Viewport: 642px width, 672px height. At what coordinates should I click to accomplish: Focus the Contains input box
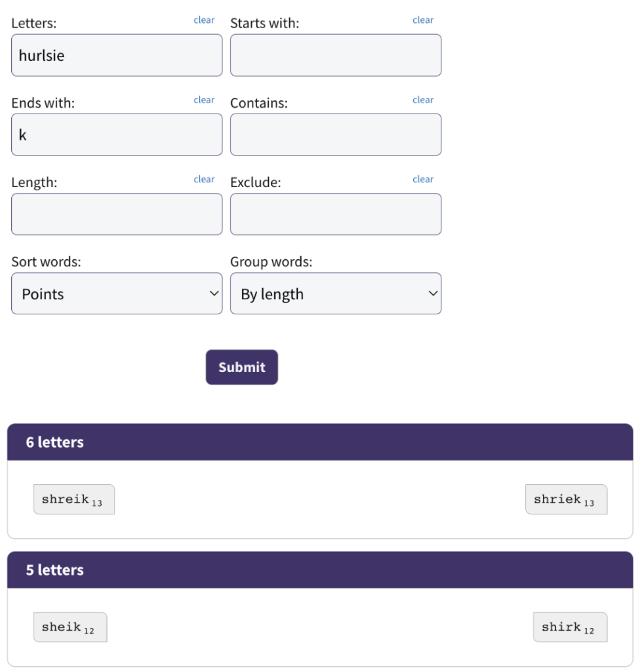click(335, 135)
